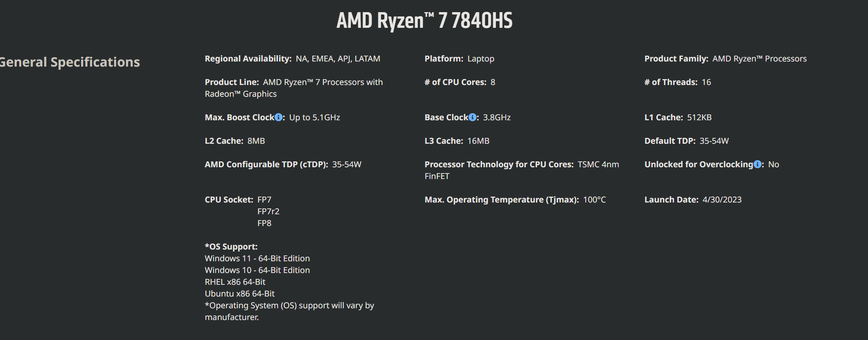The height and width of the screenshot is (340, 868).
Task: Select the Platform label text
Action: tap(443, 59)
